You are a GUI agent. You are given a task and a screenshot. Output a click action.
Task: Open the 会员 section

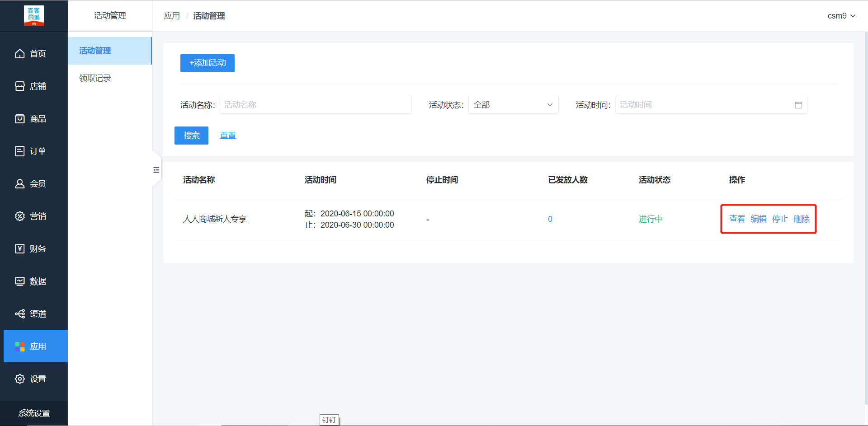[34, 184]
